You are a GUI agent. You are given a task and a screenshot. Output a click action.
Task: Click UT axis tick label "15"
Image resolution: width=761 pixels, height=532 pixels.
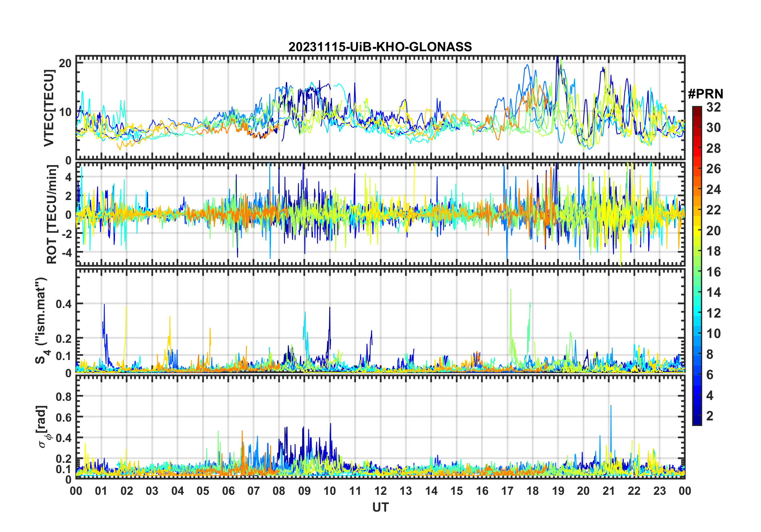click(x=457, y=491)
